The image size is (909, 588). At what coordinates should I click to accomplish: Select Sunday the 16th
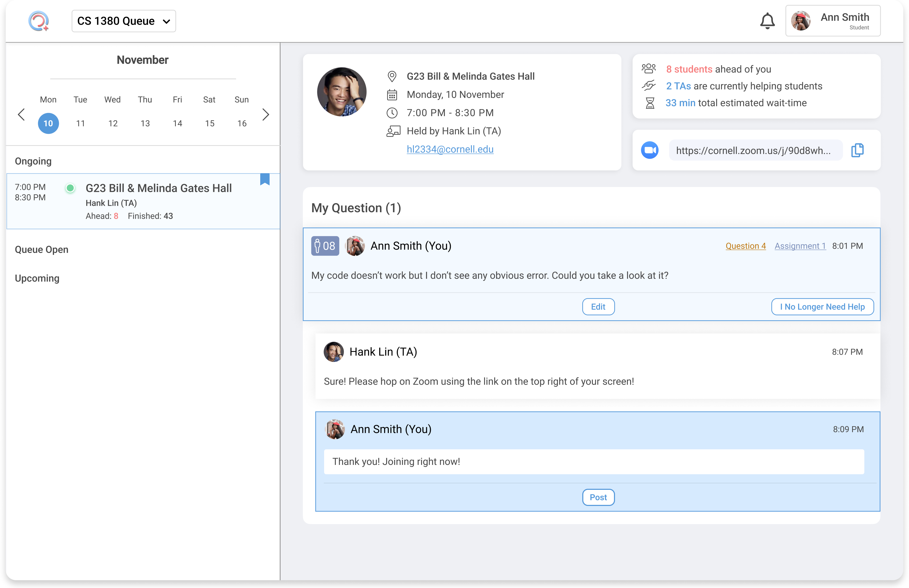point(242,123)
